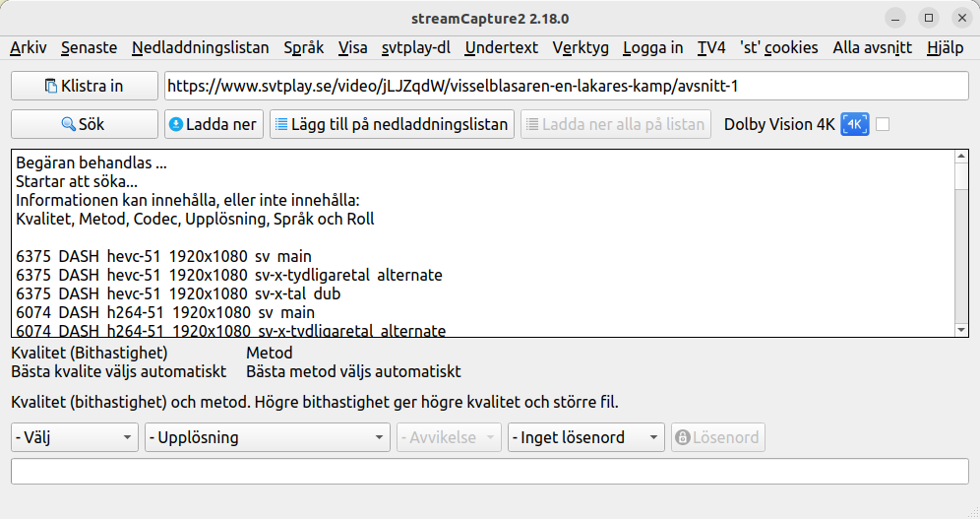Open the svtplay-dl menu

(x=415, y=47)
